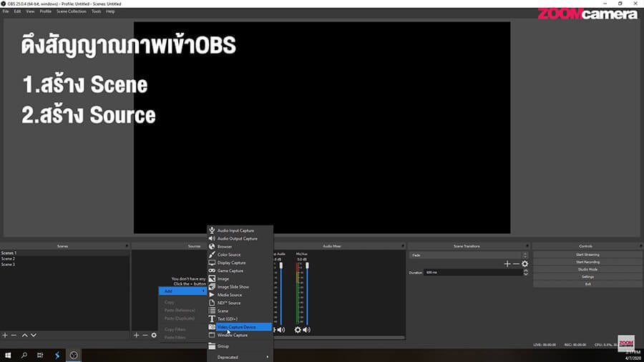Open Windows search from the taskbar
The height and width of the screenshot is (362, 644).
coord(24,355)
